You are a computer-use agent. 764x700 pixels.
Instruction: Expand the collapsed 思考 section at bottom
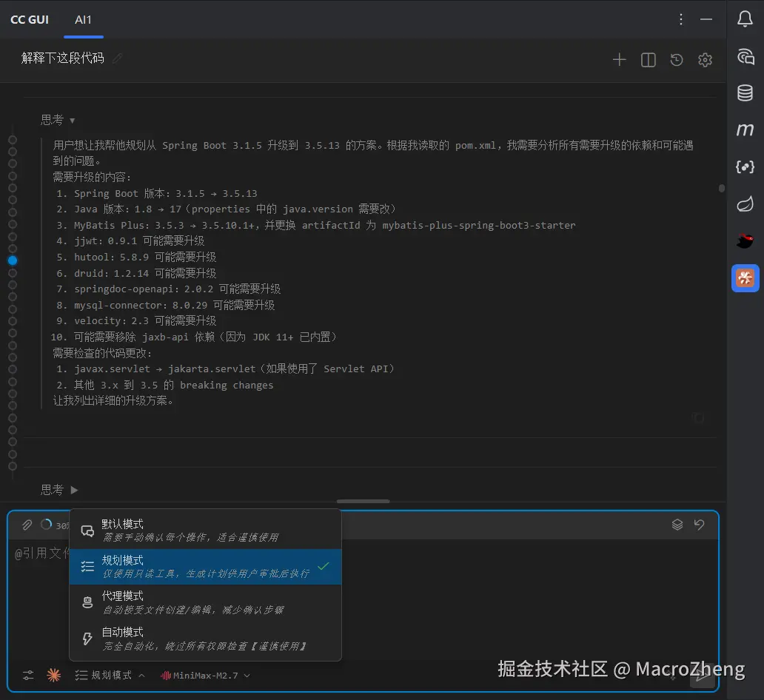coord(59,490)
